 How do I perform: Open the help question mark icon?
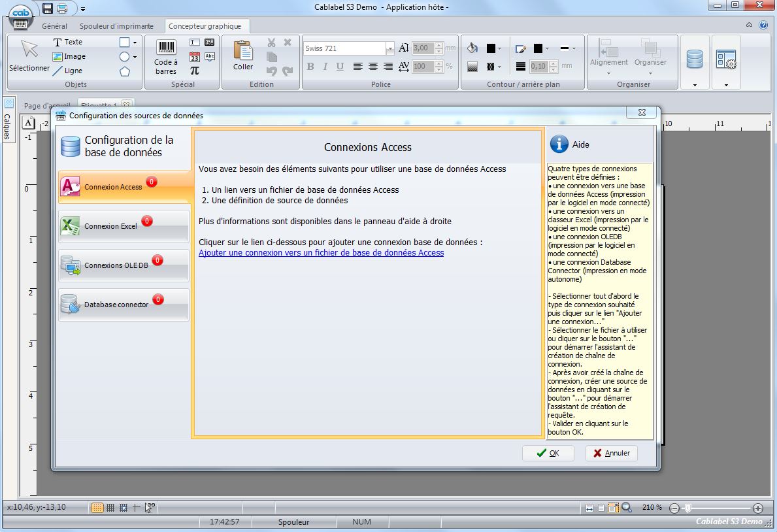pos(763,25)
